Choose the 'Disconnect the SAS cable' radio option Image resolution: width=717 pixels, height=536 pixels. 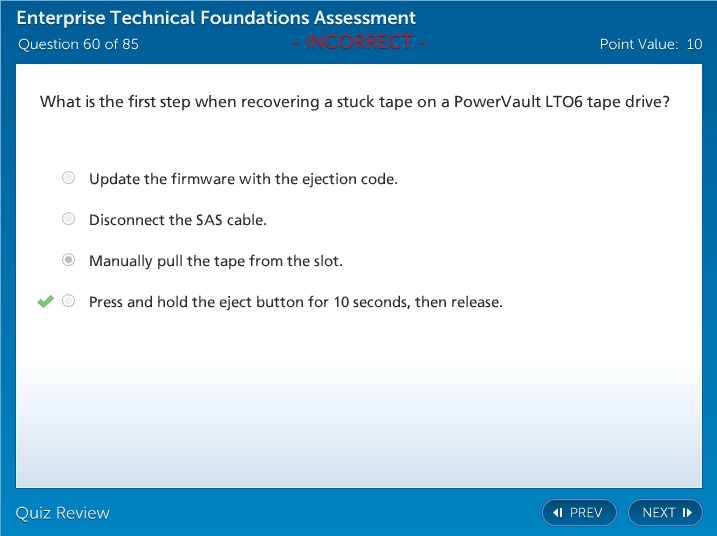68,219
